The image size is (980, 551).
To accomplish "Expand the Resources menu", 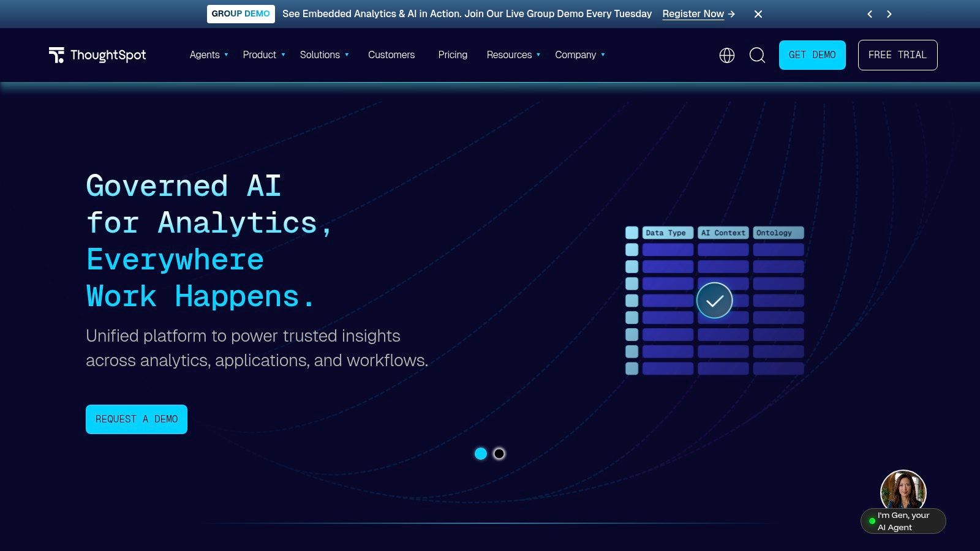I will (x=514, y=55).
